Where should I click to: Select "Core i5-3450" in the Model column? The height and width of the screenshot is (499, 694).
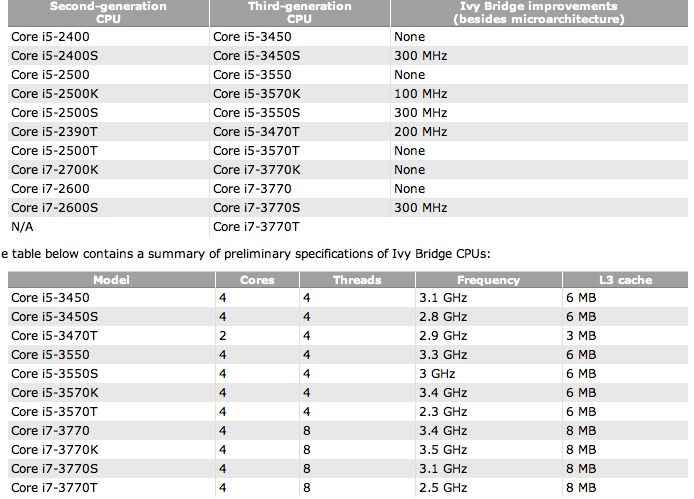(x=50, y=298)
